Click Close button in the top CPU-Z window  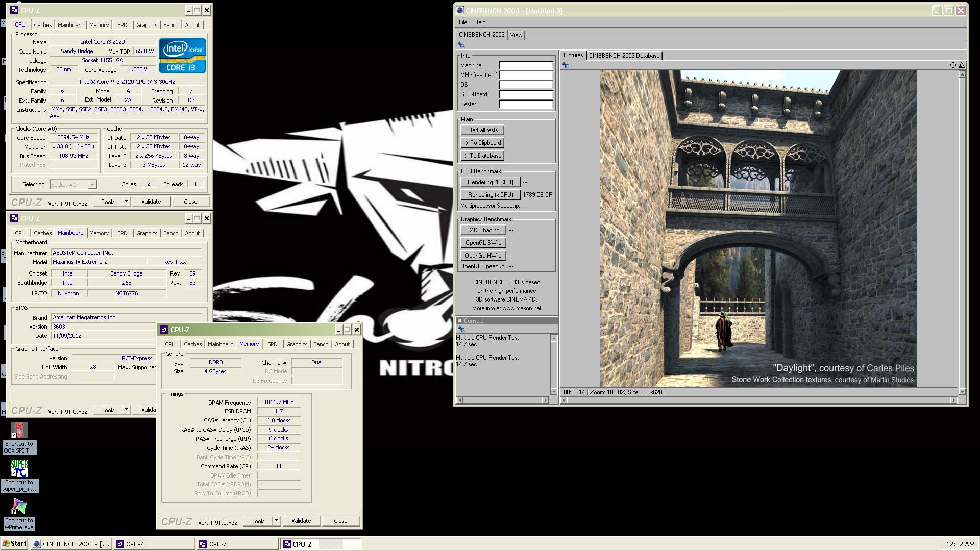[190, 202]
